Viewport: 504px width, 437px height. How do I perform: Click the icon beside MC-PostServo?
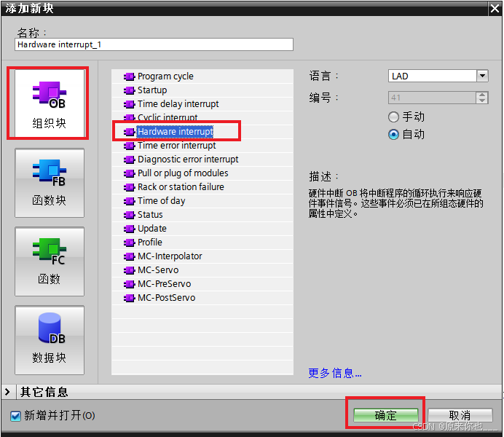129,298
